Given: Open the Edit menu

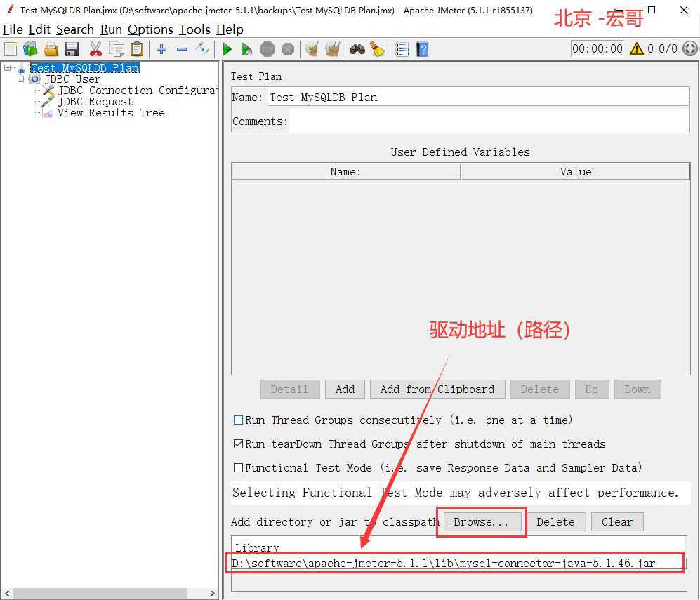Looking at the screenshot, I should [x=39, y=29].
